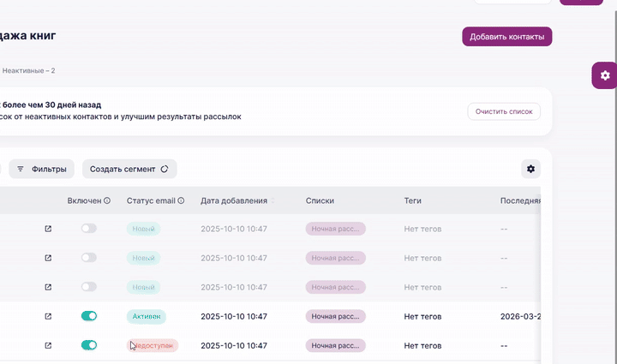Open external link icon in Недоступен row
The image size is (617, 364).
[48, 345]
